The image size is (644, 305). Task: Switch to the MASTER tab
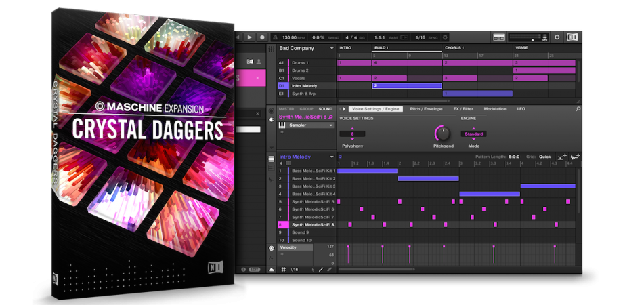pos(286,109)
